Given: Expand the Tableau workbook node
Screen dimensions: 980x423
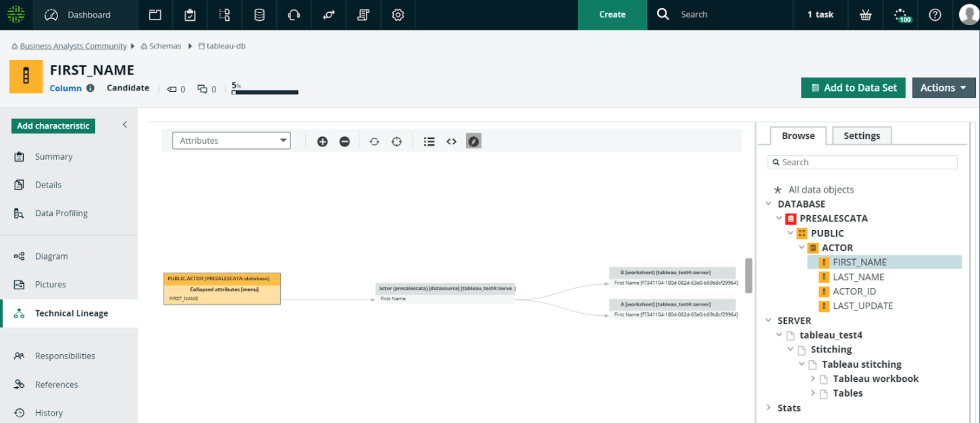Looking at the screenshot, I should click(813, 378).
